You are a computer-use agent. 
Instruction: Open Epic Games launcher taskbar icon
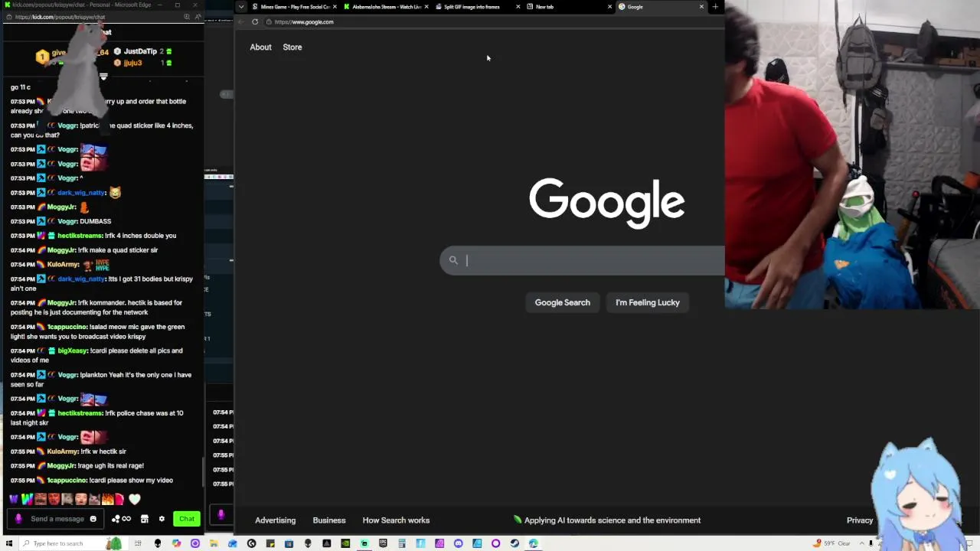(x=383, y=543)
